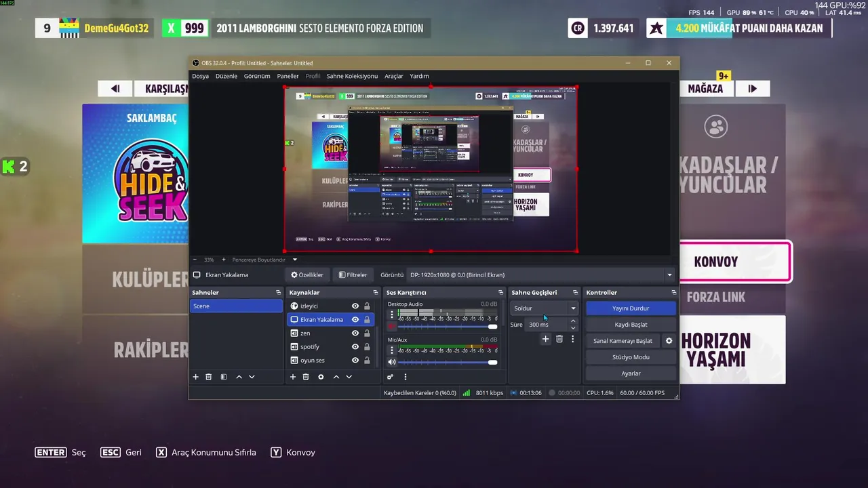Undock the Sahne Geçişleri panel
Screen dimensions: 868x488
pyautogui.click(x=576, y=293)
